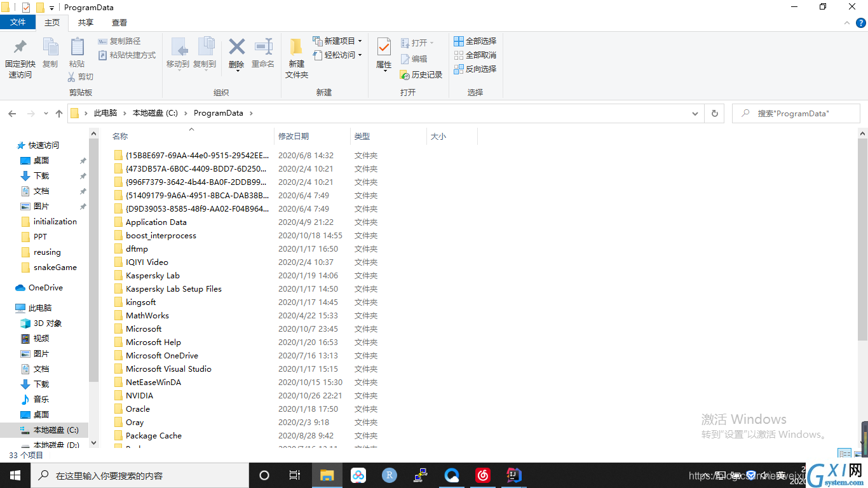Expand the 此电脑 tree node

(8, 308)
